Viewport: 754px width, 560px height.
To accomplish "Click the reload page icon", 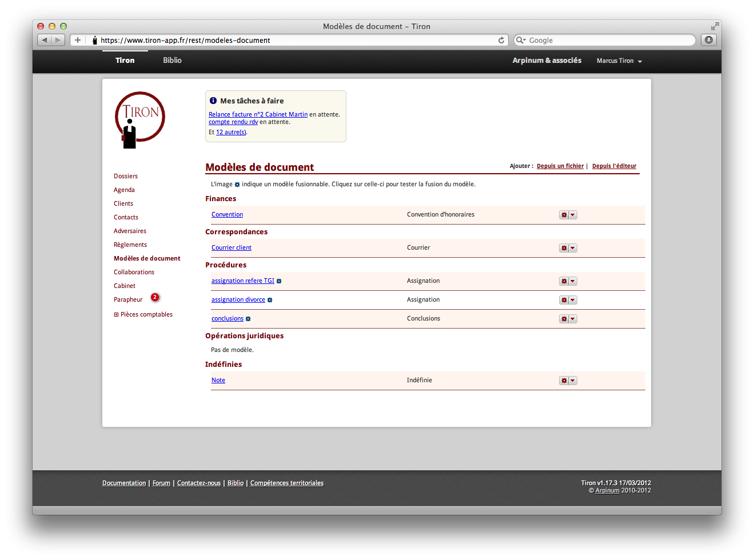I will tap(501, 40).
